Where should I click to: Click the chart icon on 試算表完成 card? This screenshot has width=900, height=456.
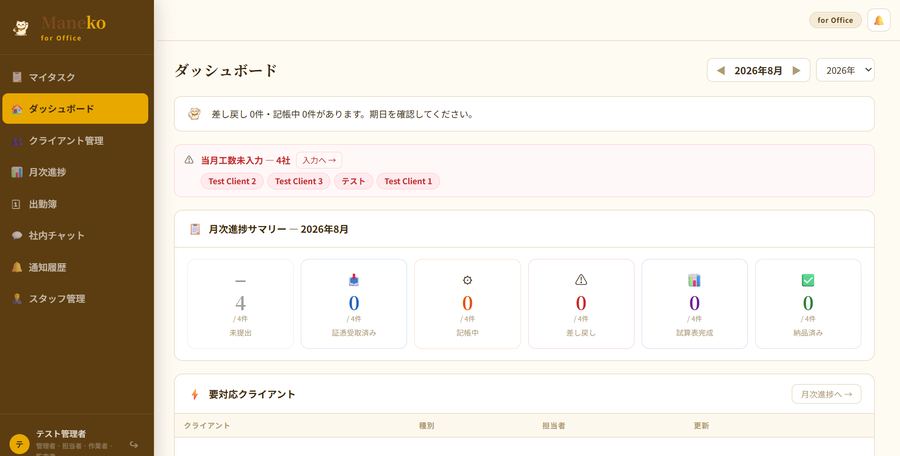coord(695,280)
